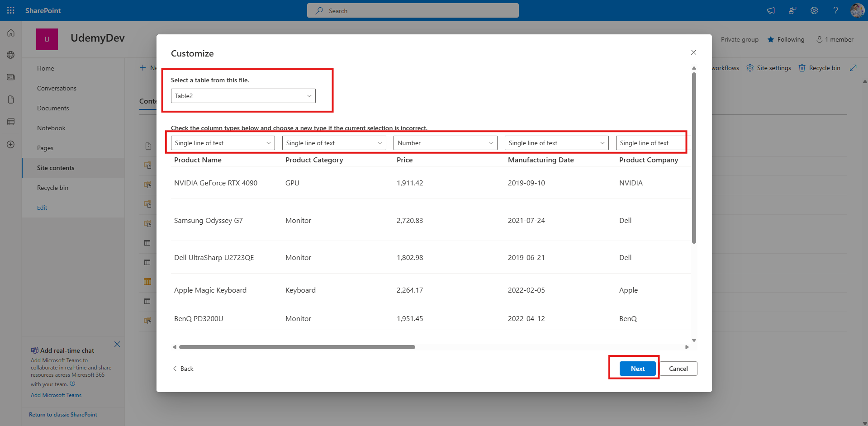
Task: Click the BenQ PD3200U cell
Action: [x=199, y=319]
